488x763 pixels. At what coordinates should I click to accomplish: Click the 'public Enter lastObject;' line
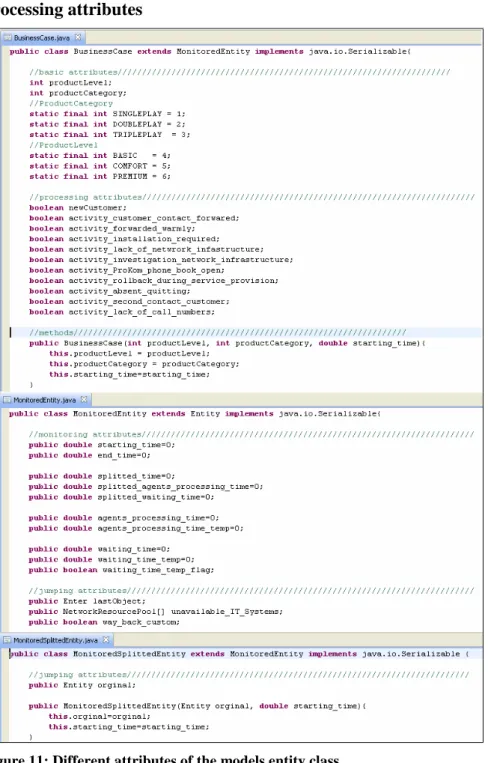87,601
